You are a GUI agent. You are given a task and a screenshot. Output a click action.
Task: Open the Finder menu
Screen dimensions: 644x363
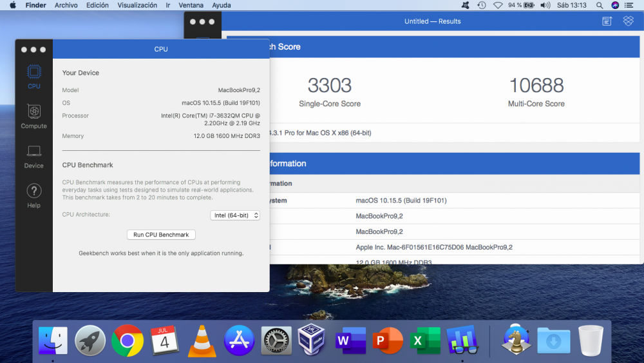click(x=35, y=5)
